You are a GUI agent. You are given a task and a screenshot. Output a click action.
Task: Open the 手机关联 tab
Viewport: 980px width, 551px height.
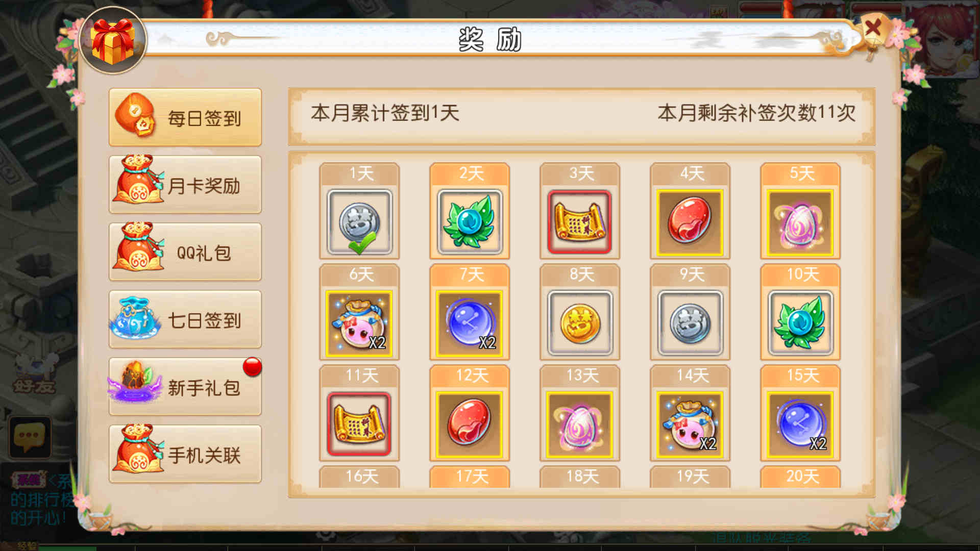[185, 454]
